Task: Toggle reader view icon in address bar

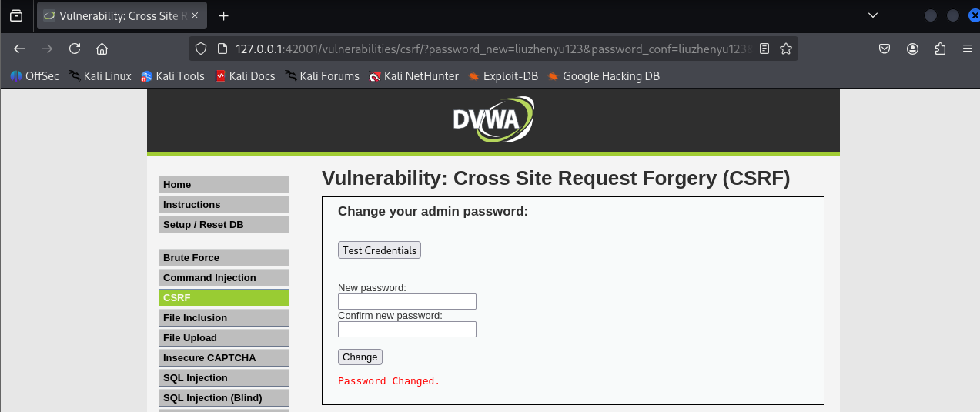Action: pos(764,49)
